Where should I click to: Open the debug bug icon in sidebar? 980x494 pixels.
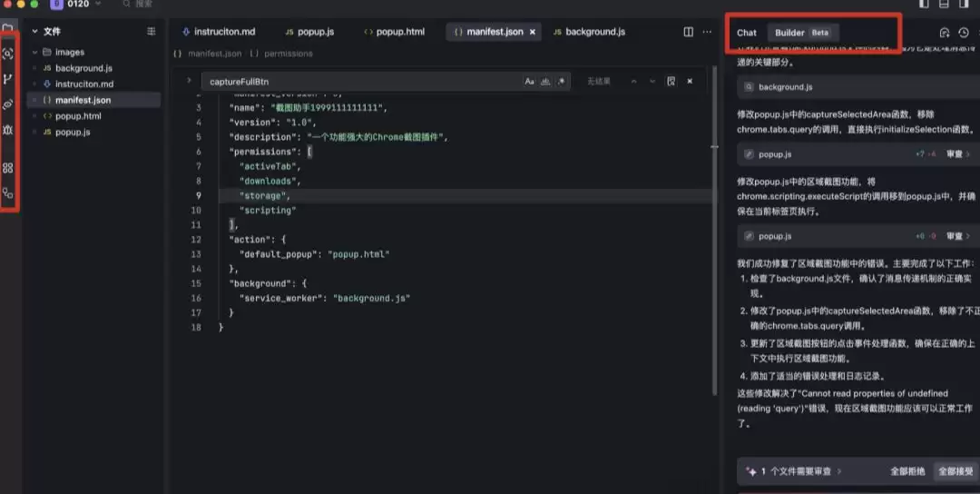coord(8,130)
